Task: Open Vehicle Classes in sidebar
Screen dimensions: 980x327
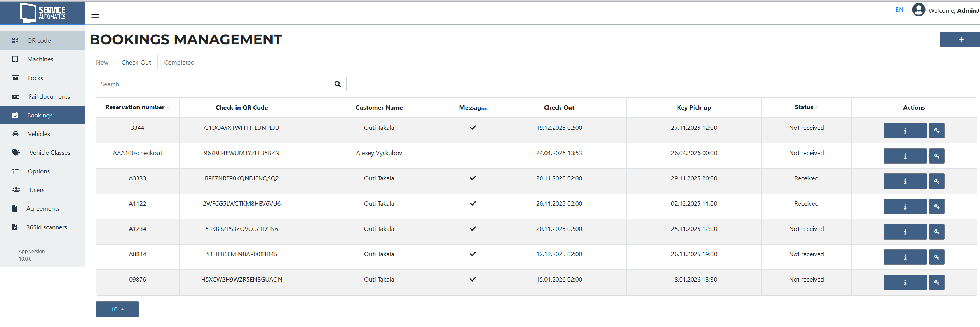Action: tap(42, 152)
